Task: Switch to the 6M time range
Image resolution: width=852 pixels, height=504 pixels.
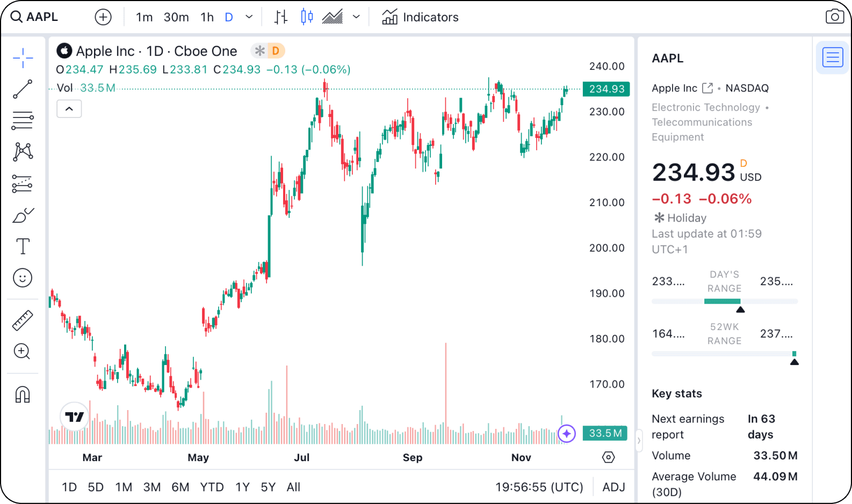Action: [180, 487]
